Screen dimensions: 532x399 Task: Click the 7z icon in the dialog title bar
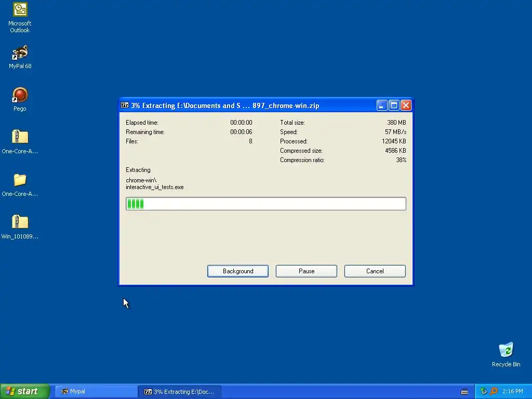[x=125, y=105]
